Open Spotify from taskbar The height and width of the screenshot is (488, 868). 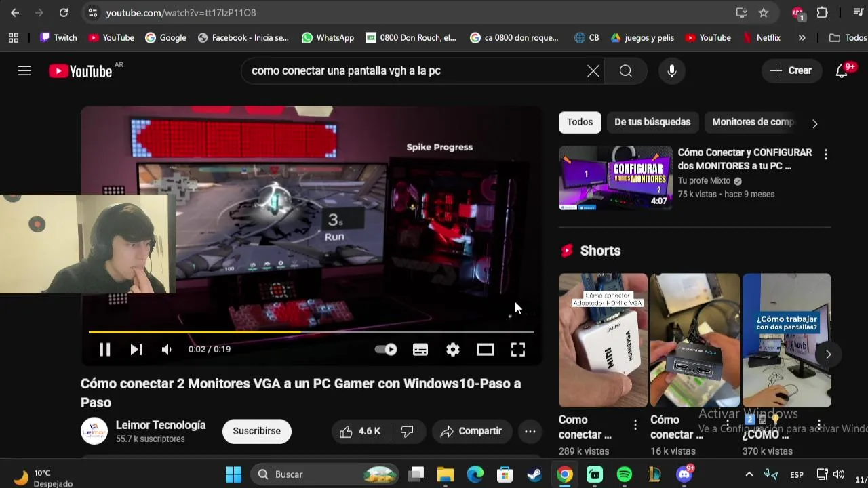[625, 474]
